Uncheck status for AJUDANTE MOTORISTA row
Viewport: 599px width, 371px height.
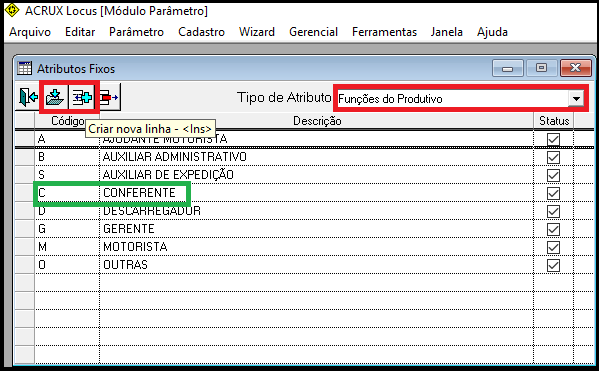coord(553,139)
